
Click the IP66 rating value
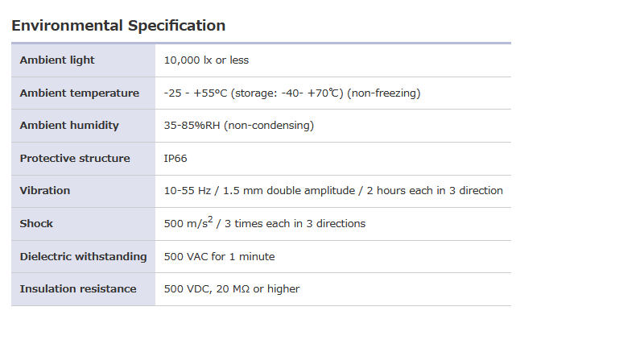coord(175,159)
